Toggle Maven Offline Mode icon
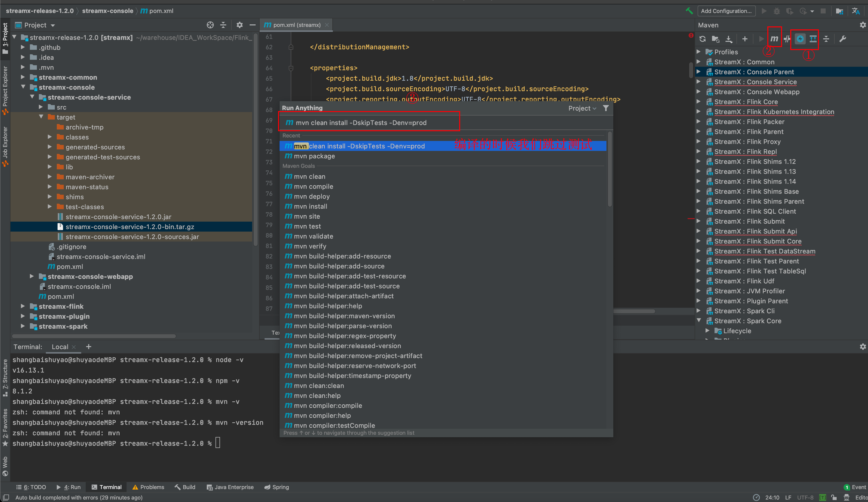 point(787,39)
